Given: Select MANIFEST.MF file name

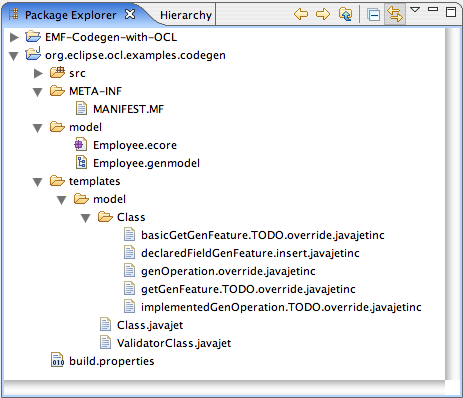Looking at the screenshot, I should (x=128, y=109).
